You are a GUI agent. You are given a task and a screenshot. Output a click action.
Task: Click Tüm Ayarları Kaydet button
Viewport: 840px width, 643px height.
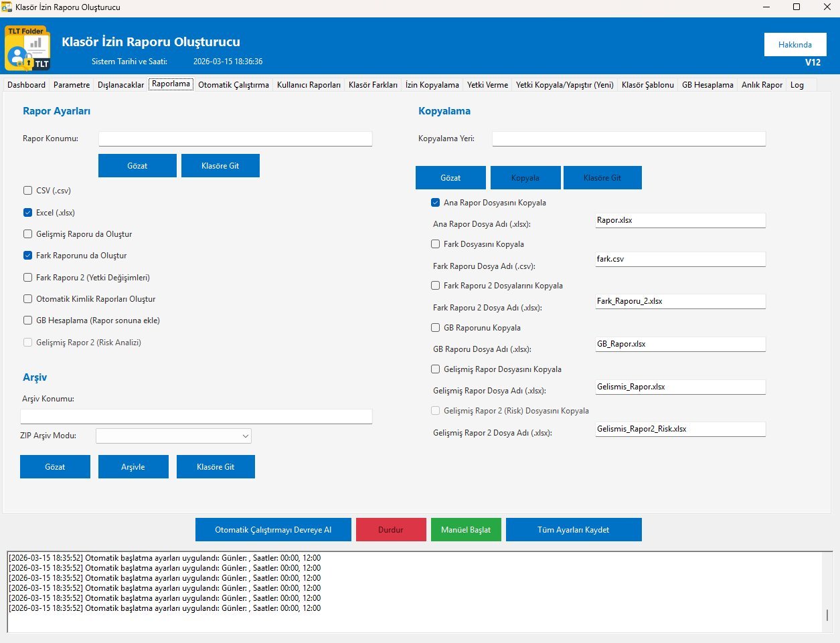[x=574, y=530]
